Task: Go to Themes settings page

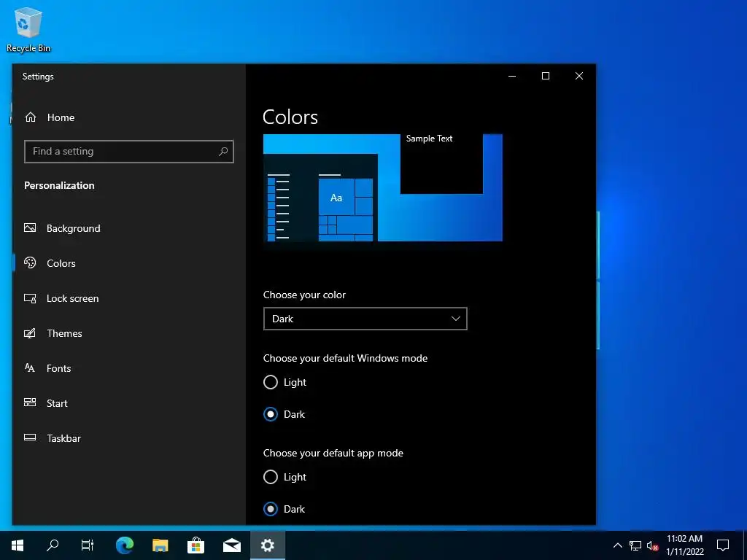Action: click(128, 333)
